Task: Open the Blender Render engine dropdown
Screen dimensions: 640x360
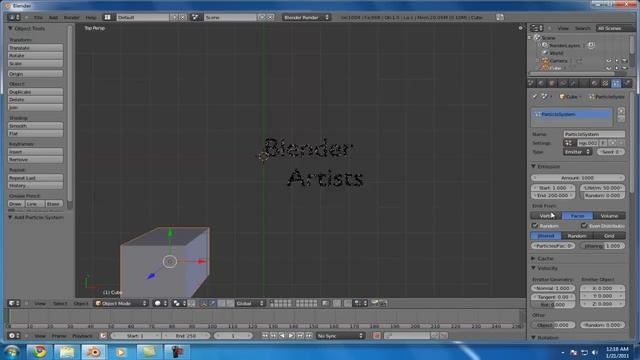Action: pyautogui.click(x=306, y=17)
